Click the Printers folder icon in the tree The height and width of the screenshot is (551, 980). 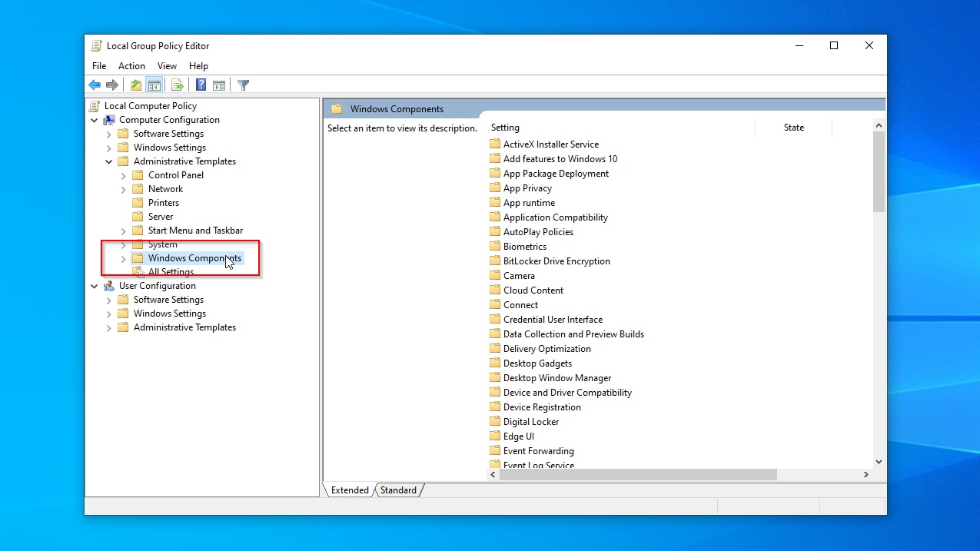click(138, 203)
